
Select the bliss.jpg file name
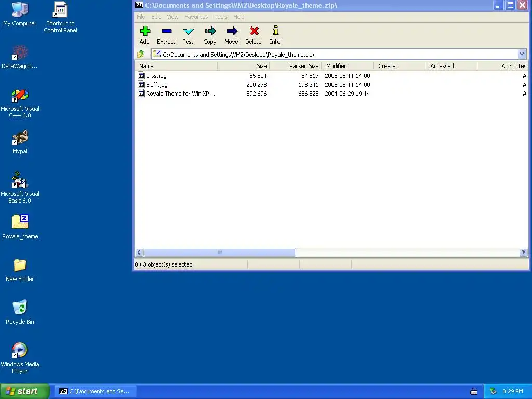click(156, 76)
